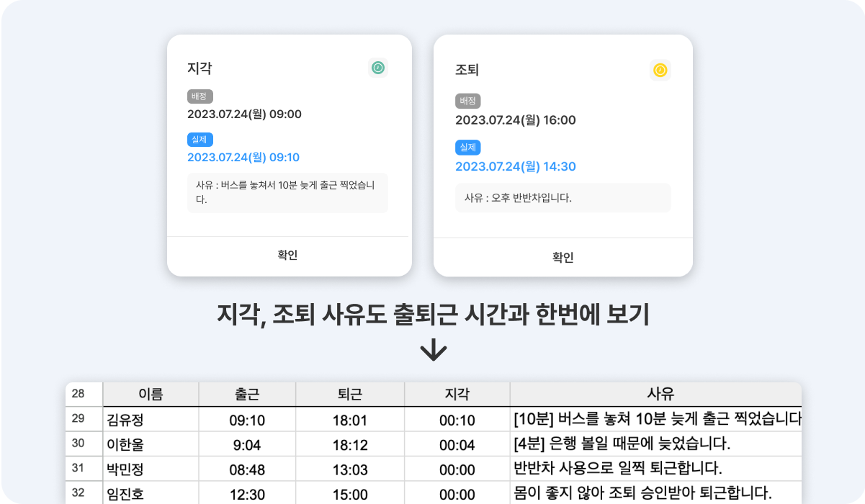865x504 pixels.
Task: Click the bus-delay 사유 reason box on the 지각 card
Action: click(287, 192)
